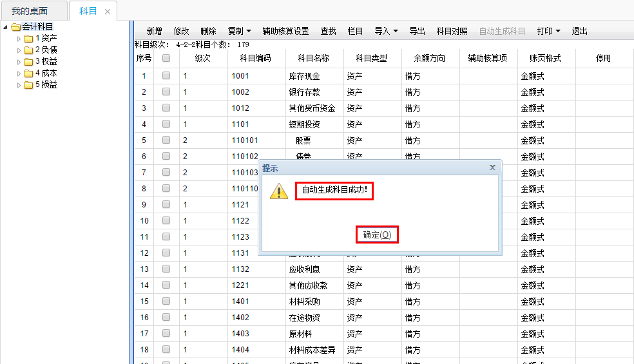Screen dimensions: 634x364
Task: Tick the checkbox for row 1002 银行存款
Action: 166,92
